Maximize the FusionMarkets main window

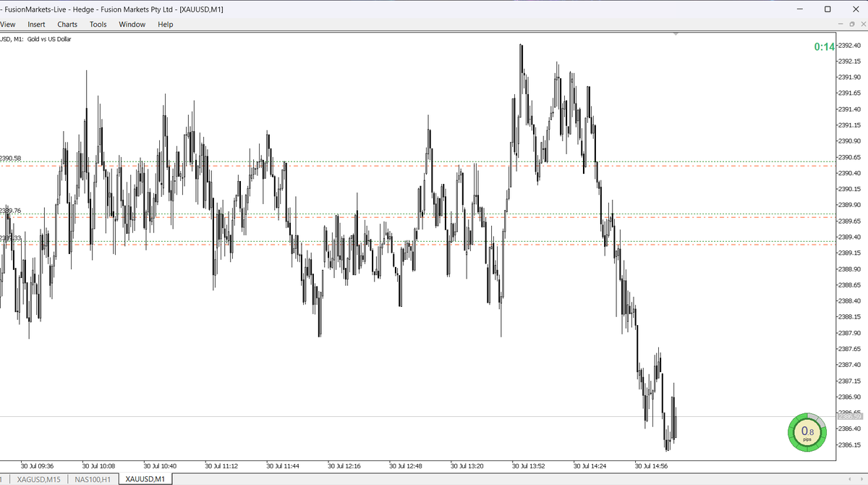pyautogui.click(x=827, y=9)
